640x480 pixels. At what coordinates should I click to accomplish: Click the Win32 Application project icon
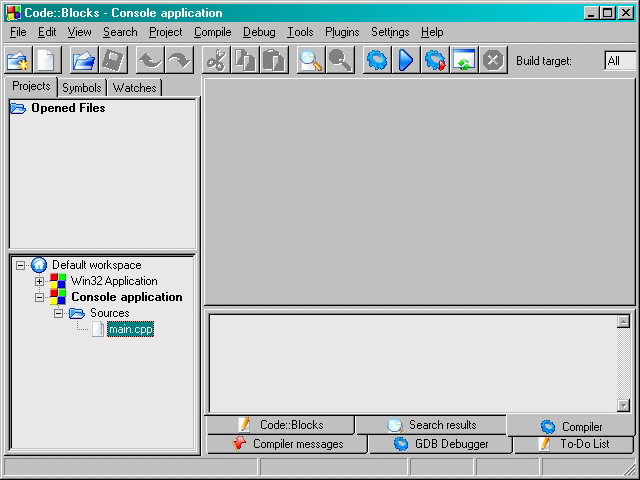[58, 281]
